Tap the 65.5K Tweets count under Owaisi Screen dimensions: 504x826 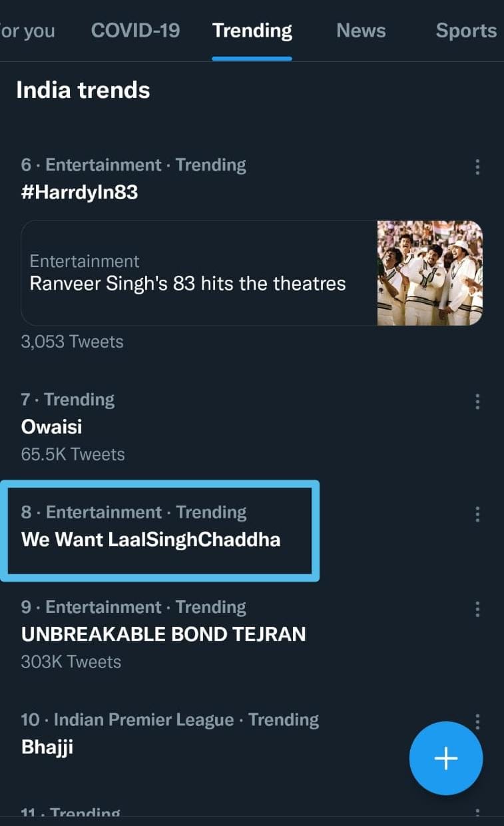[73, 454]
